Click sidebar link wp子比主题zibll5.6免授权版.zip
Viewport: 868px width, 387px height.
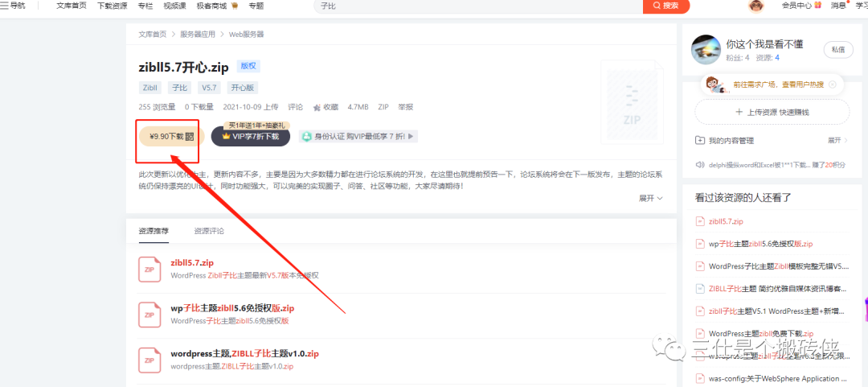[760, 244]
